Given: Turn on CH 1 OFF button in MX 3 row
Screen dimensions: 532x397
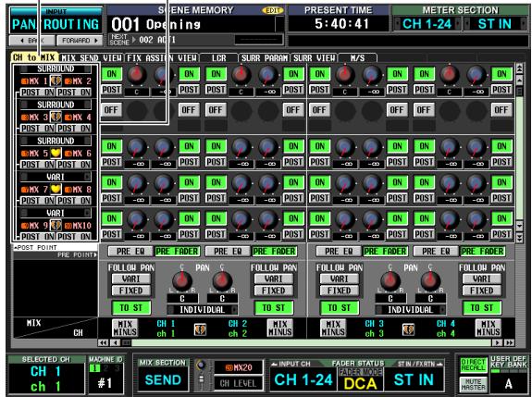Looking at the screenshot, I should (x=111, y=110).
